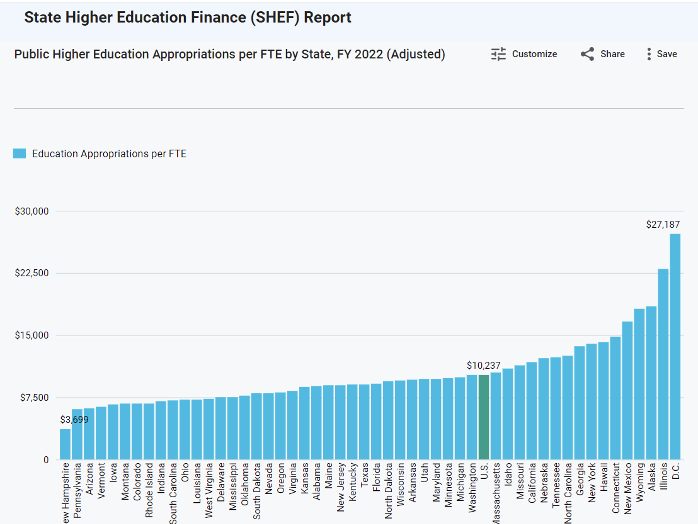Image resolution: width=698 pixels, height=524 pixels.
Task: Click the $27,187 data label
Action: pyautogui.click(x=665, y=225)
